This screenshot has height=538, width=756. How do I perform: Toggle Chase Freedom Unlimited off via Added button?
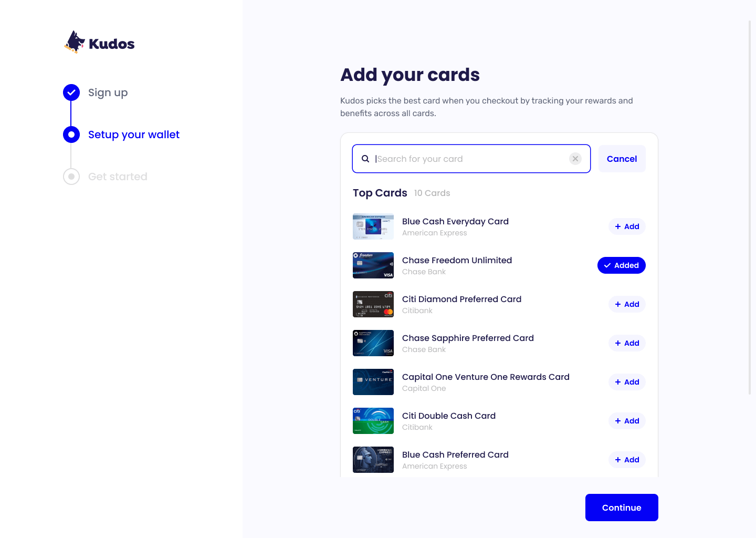click(622, 265)
